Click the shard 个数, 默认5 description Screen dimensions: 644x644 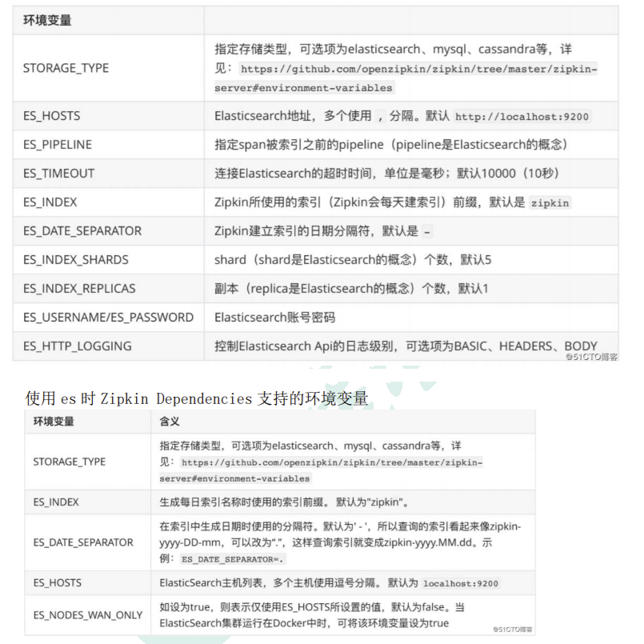click(353, 259)
